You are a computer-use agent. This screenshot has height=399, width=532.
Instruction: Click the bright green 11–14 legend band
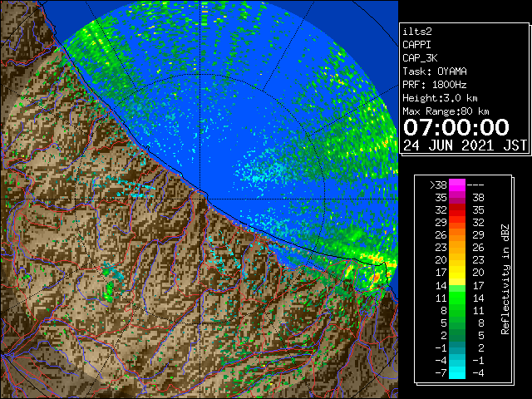tap(457, 298)
